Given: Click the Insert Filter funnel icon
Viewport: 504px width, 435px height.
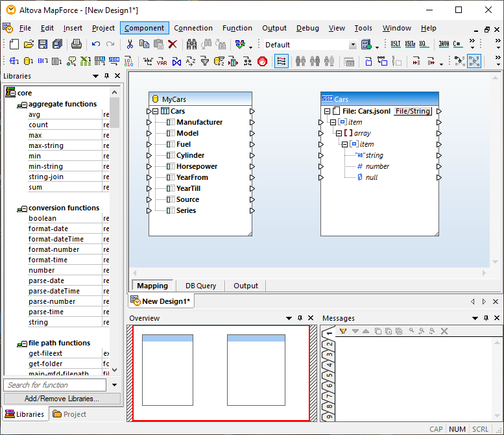Looking at the screenshot, I should pyautogui.click(x=204, y=62).
